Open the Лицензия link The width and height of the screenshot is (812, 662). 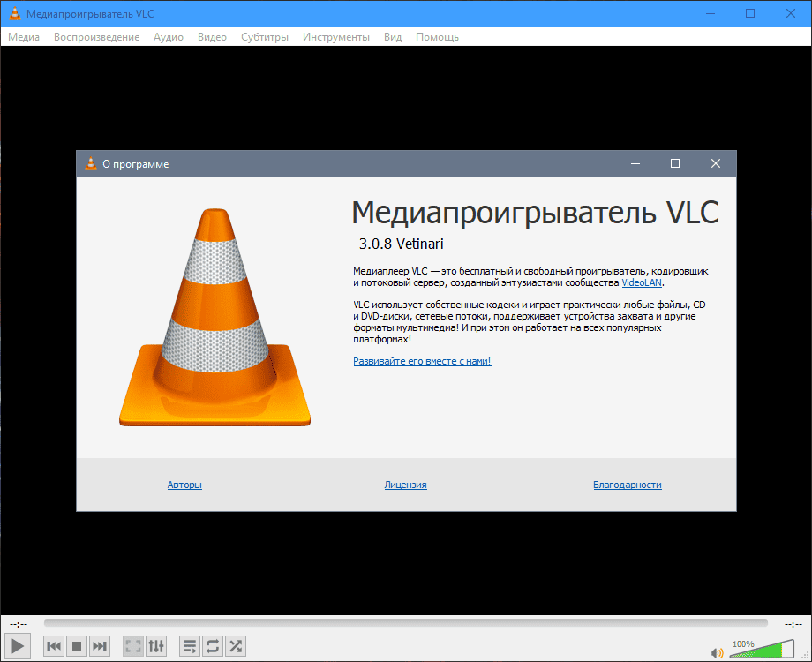point(405,485)
